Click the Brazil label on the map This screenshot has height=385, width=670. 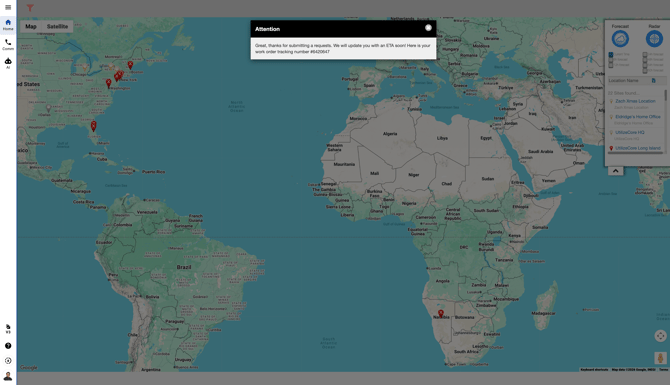point(184,267)
